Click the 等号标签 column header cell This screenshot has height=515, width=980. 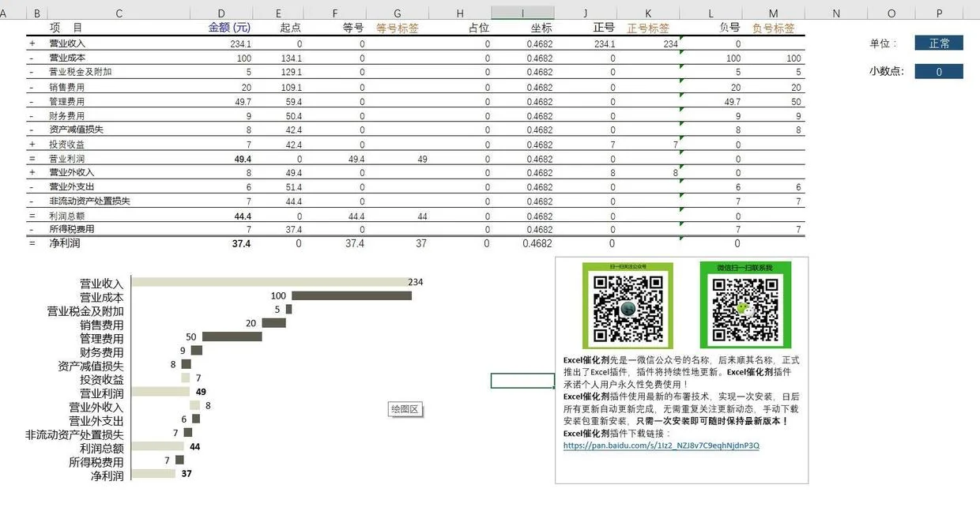[397, 28]
